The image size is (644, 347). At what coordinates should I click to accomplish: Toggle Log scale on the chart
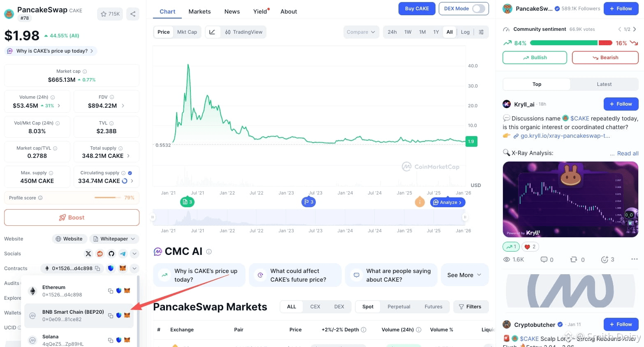coord(465,32)
